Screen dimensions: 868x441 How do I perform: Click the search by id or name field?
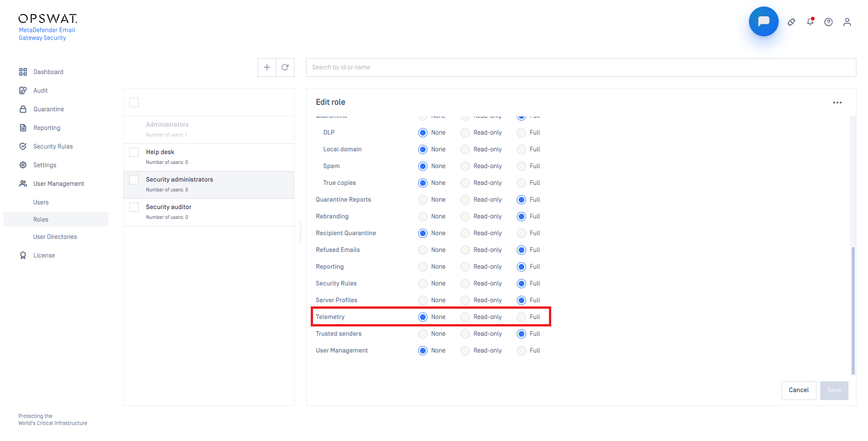pos(581,68)
